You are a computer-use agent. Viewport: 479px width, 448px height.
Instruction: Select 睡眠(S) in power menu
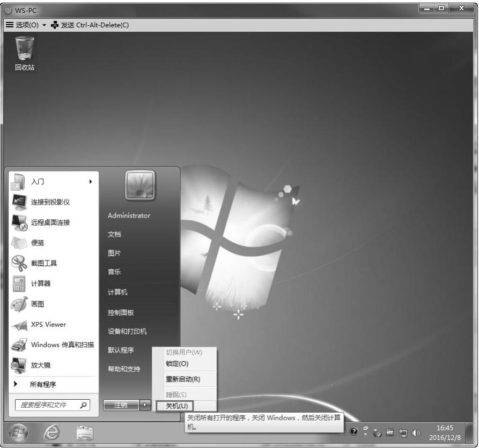[x=176, y=394]
